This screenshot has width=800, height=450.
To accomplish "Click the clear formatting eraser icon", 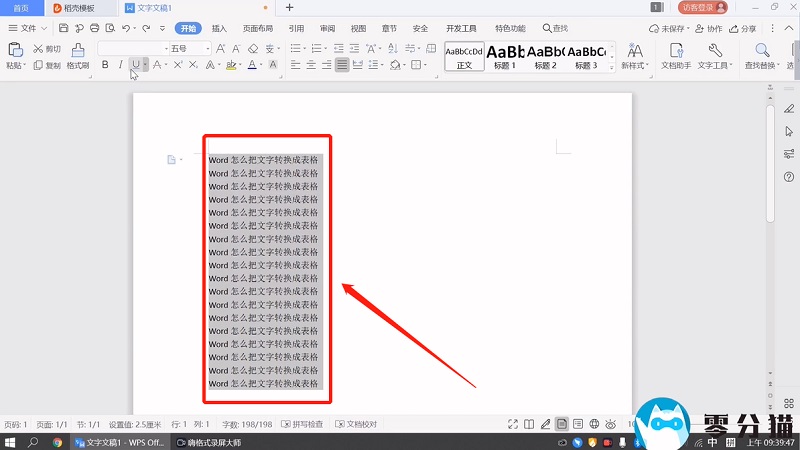I will (x=254, y=48).
